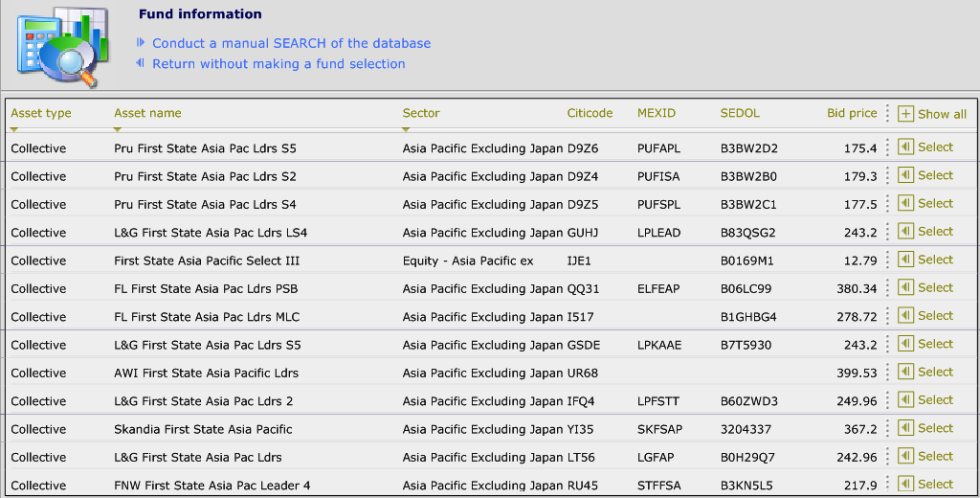Click asset name Skandia First State Asia Pacific
Screen dimensions: 980x498
click(x=203, y=429)
